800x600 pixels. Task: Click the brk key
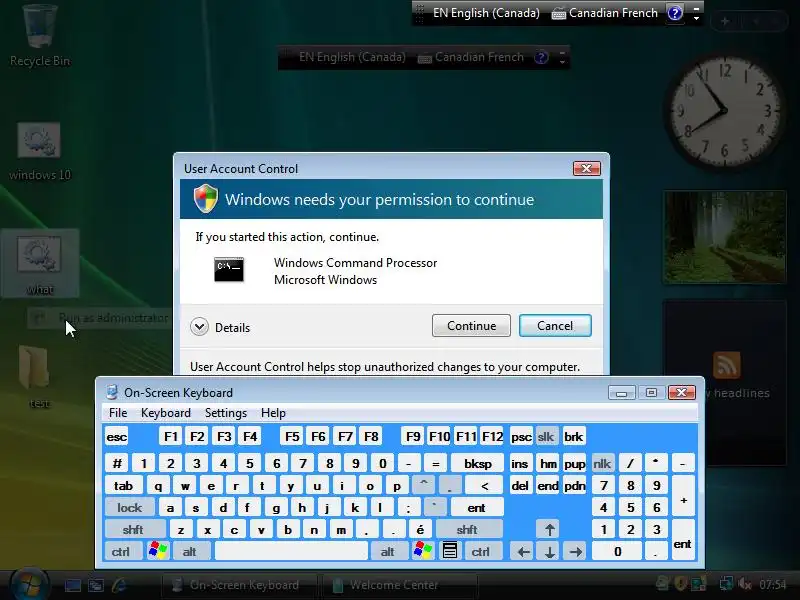click(573, 437)
